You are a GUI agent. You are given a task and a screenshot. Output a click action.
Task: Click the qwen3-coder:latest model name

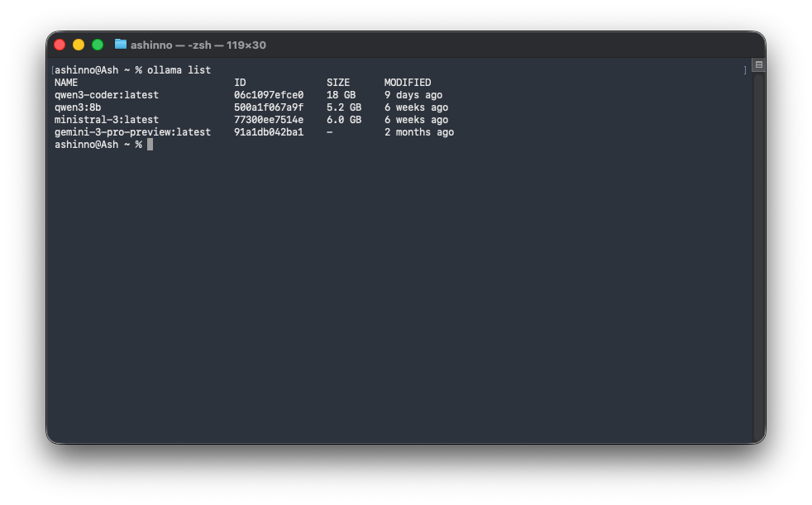click(x=107, y=95)
